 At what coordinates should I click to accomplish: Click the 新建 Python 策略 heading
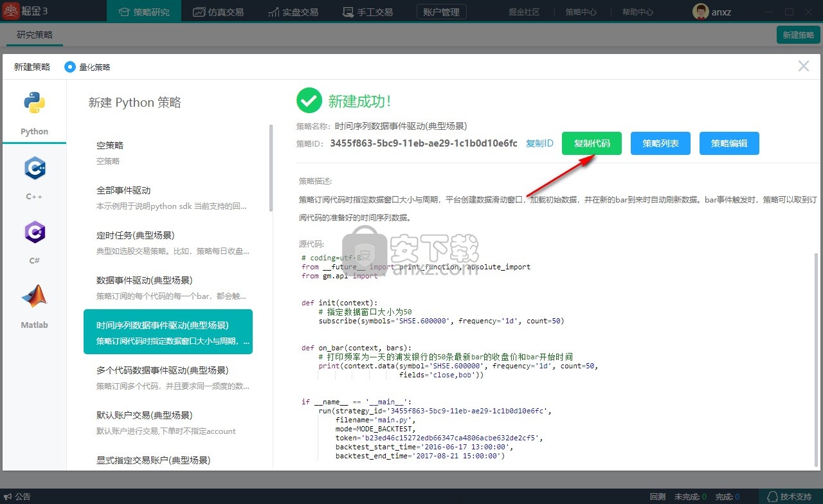click(x=135, y=102)
